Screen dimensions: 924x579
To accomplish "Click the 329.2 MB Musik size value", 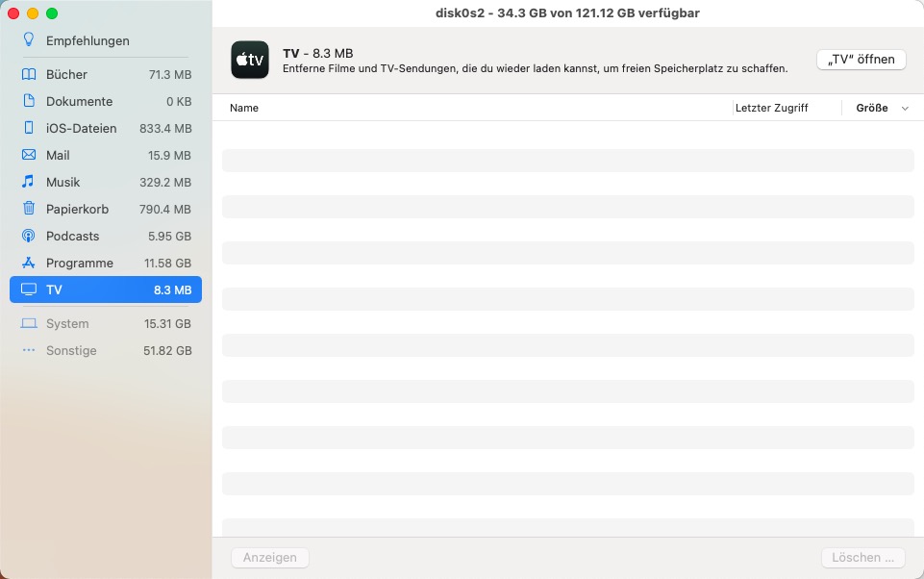I will [x=165, y=182].
